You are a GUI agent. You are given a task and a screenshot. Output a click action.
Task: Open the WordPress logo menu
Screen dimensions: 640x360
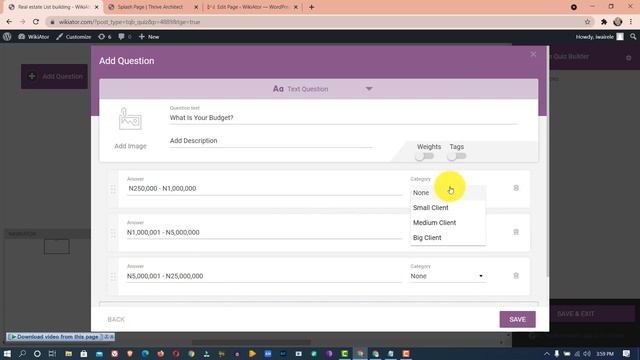(7, 36)
